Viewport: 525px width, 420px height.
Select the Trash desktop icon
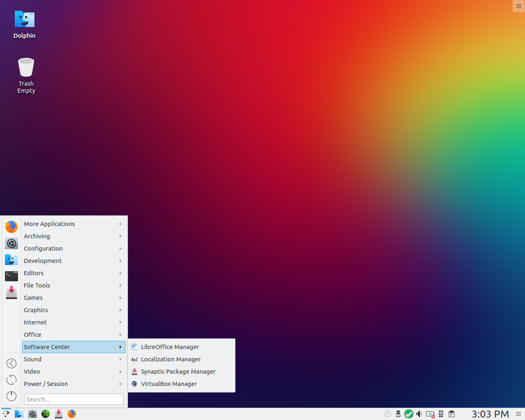tap(26, 76)
